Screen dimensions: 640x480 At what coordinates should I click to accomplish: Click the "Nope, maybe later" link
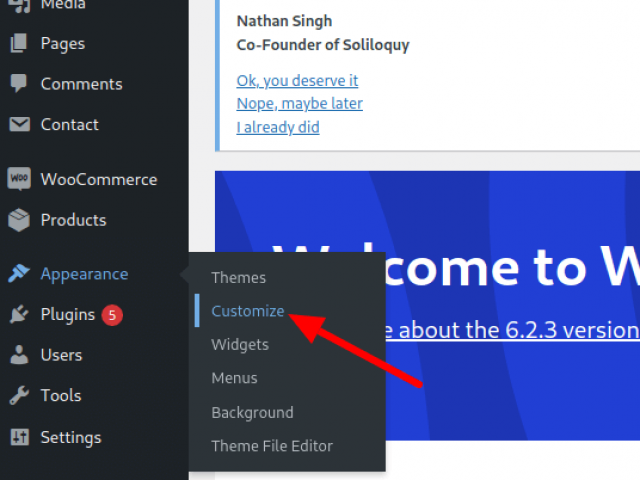pos(299,103)
